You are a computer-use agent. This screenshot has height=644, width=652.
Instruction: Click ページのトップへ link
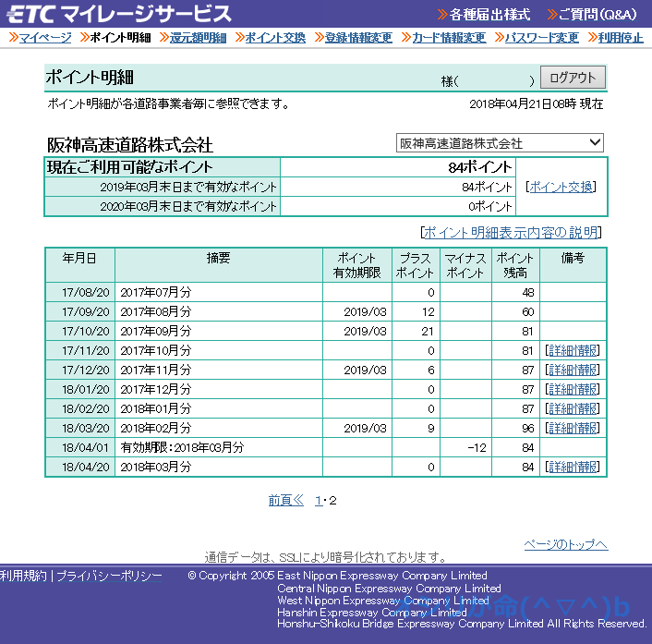[566, 544]
